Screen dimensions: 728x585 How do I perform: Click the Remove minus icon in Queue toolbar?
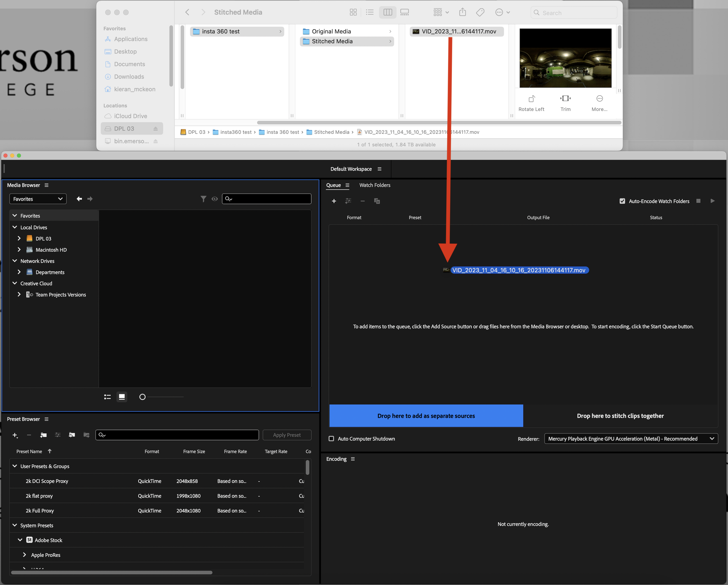362,201
